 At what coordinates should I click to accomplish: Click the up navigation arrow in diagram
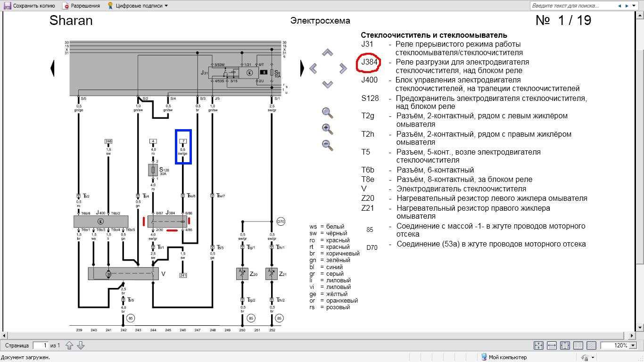coord(328,53)
